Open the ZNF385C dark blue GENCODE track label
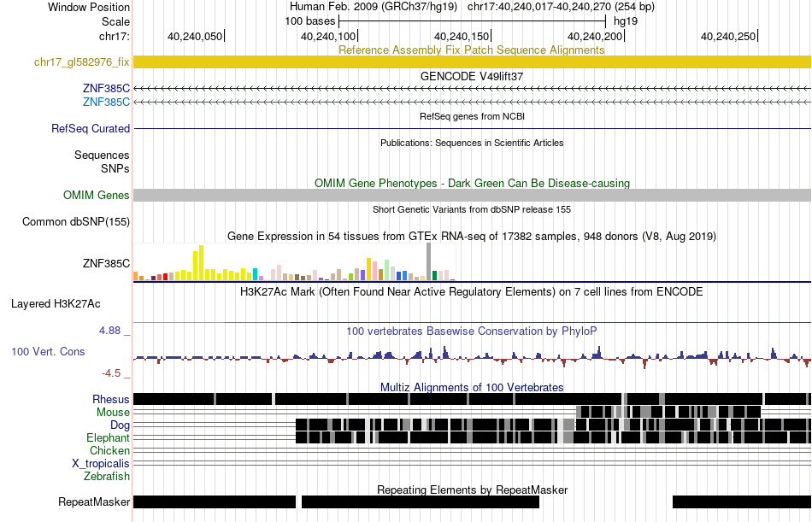 pos(106,89)
